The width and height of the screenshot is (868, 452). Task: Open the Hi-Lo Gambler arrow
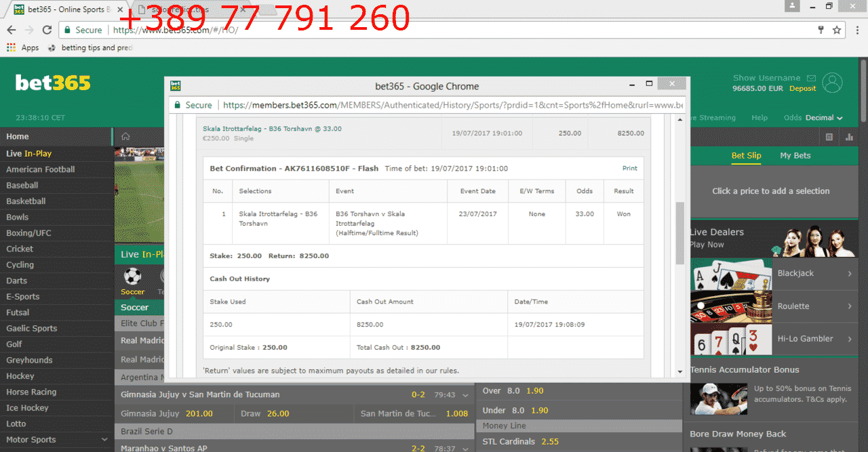point(850,339)
